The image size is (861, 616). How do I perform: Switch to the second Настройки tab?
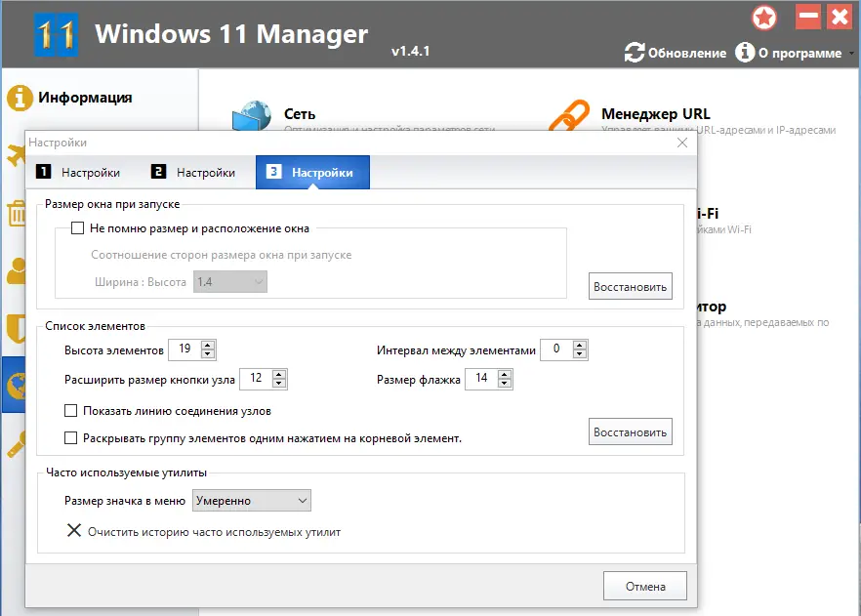pyautogui.click(x=195, y=172)
